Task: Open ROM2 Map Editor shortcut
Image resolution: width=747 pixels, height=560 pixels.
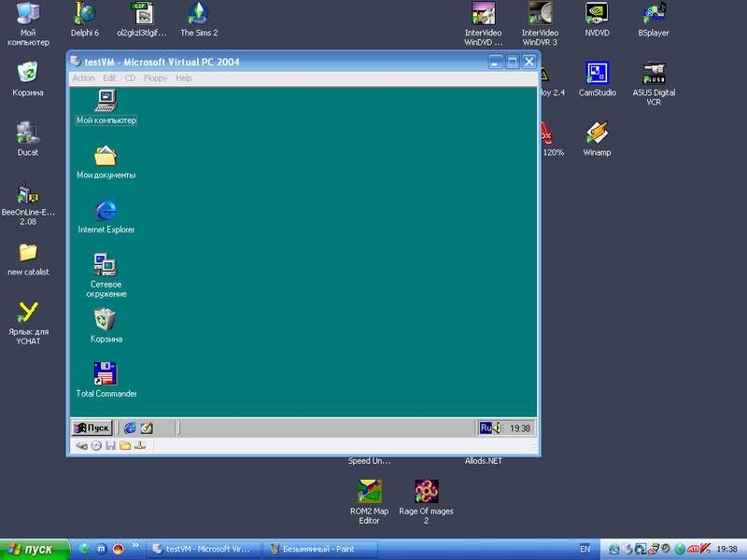Action: (x=369, y=491)
